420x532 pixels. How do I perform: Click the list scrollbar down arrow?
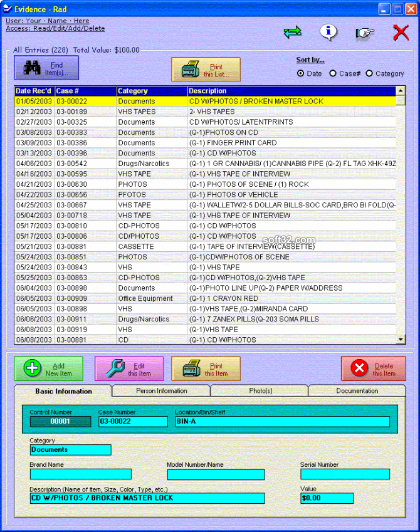coord(401,339)
